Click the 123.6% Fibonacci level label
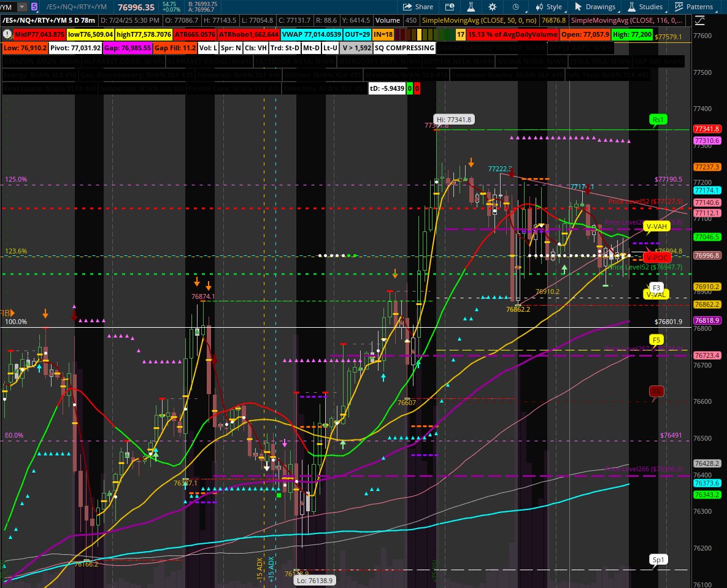The width and height of the screenshot is (727, 588). click(x=16, y=251)
